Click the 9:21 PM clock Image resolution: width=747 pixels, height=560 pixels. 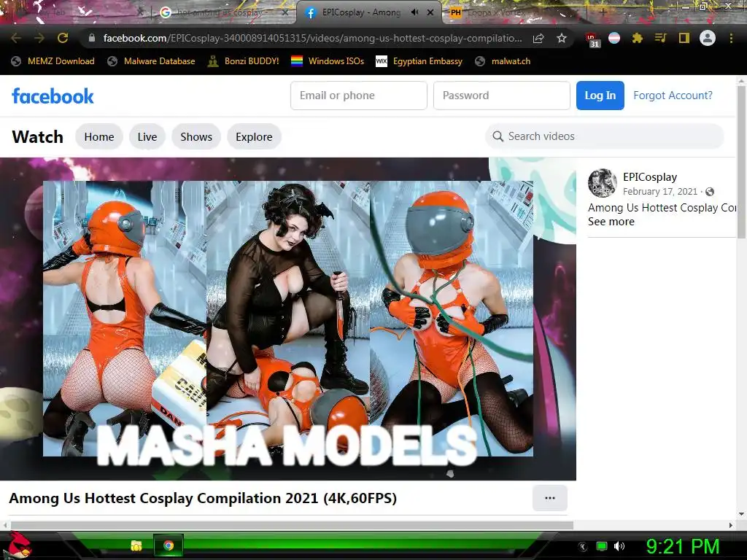click(x=683, y=546)
